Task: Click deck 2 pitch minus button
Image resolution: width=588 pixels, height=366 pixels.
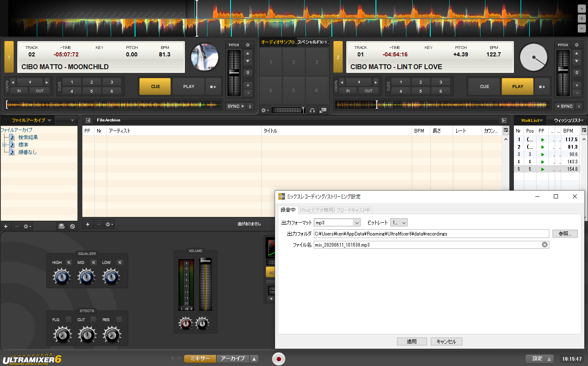Action: pyautogui.click(x=576, y=93)
